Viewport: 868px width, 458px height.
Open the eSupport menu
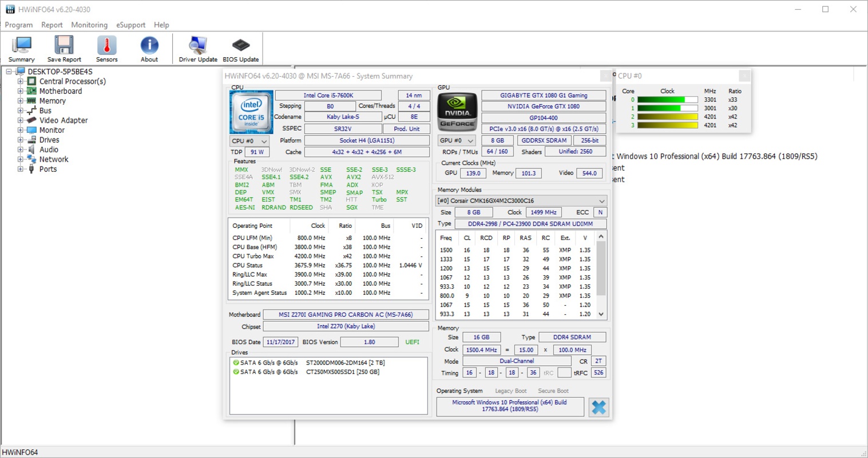130,25
